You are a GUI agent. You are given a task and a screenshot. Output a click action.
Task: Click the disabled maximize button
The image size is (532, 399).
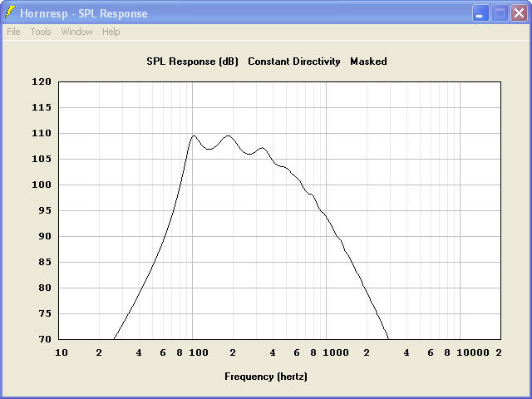[x=500, y=13]
